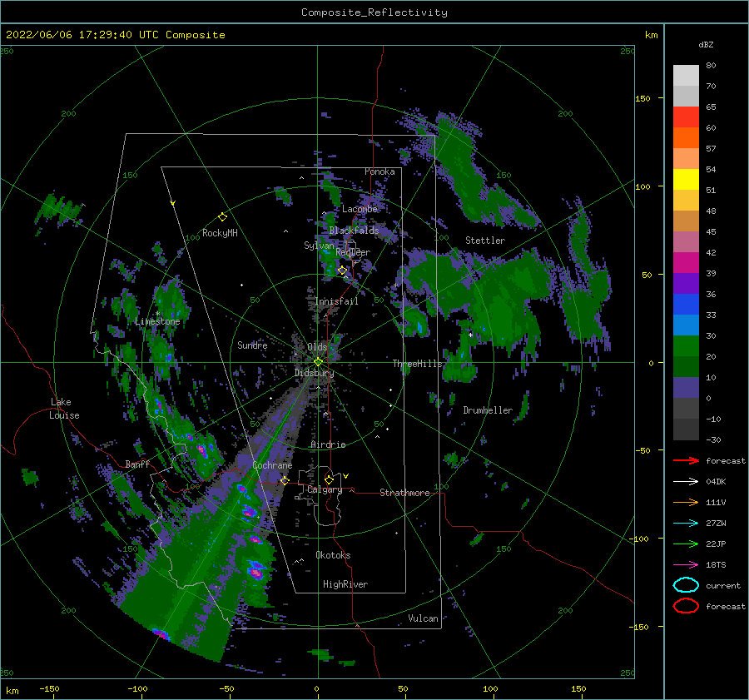This screenshot has width=749, height=700.
Task: Click the 'RedDeer' city label
Action: 353,252
